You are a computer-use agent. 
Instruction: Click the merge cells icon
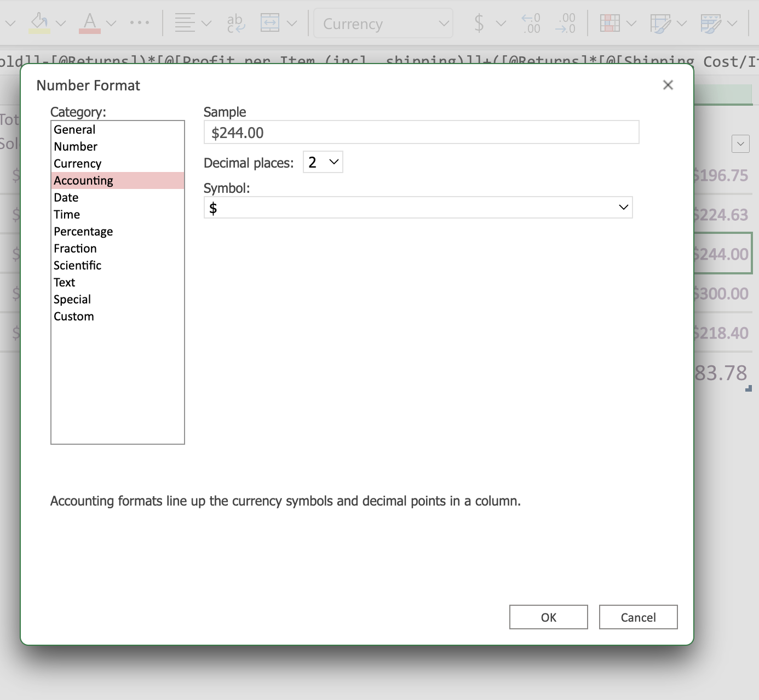click(x=270, y=23)
